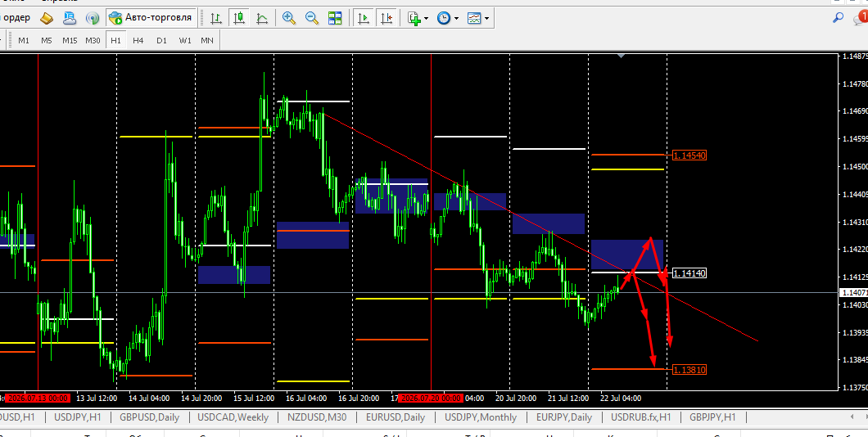Select the M15 timeframe
This screenshot has width=868, height=437.
pos(70,40)
